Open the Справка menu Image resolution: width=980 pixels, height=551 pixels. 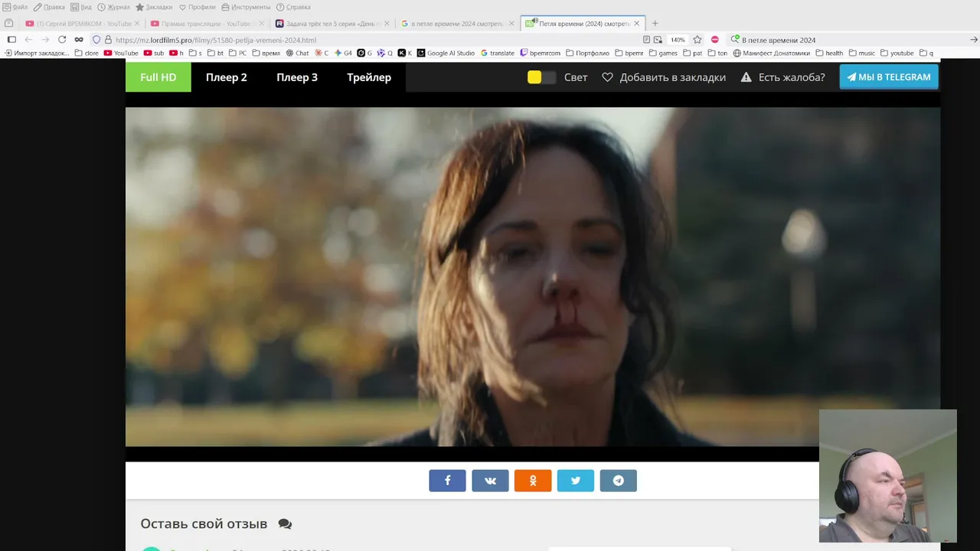coord(293,7)
